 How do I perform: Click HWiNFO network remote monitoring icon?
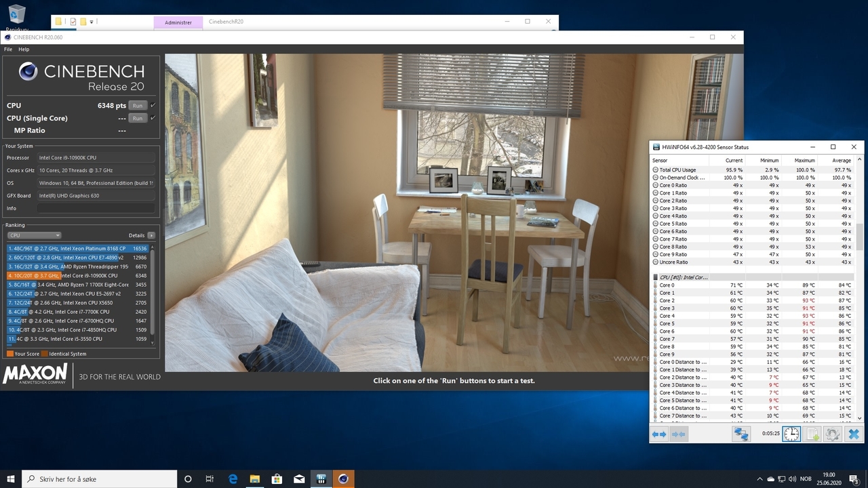(741, 434)
